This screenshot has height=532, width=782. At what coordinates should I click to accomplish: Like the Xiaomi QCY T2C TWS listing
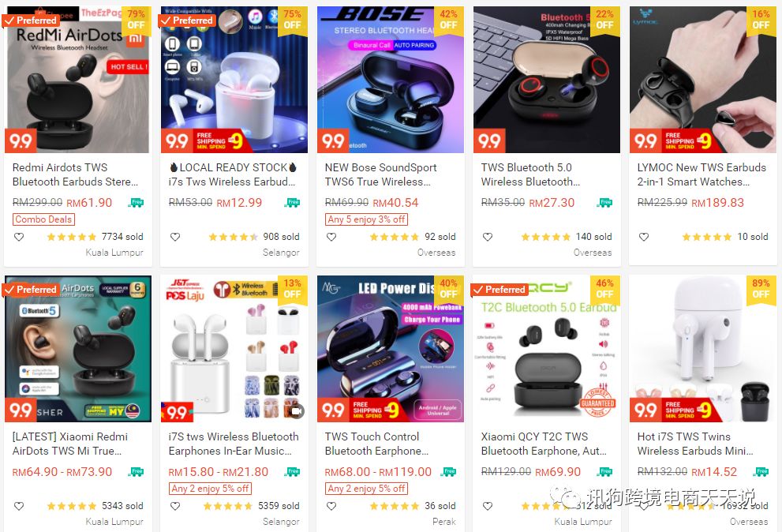[x=487, y=506]
